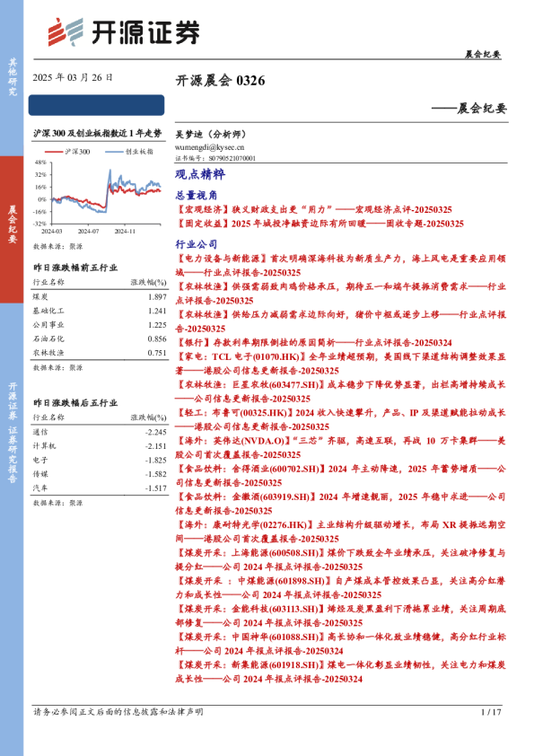Click the 晨会纪要 label in the page header
Image resolution: width=534 pixels, height=756 pixels.
[x=483, y=54]
